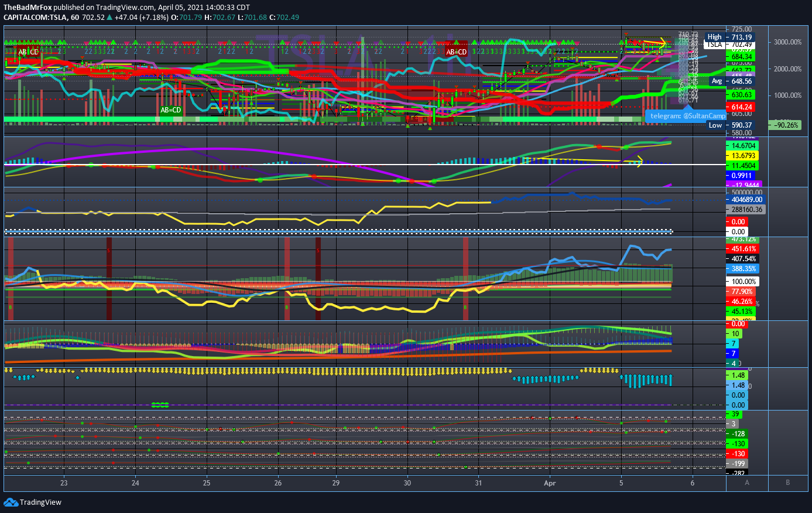
Task: Click date 31 on the time axis
Action: click(479, 483)
